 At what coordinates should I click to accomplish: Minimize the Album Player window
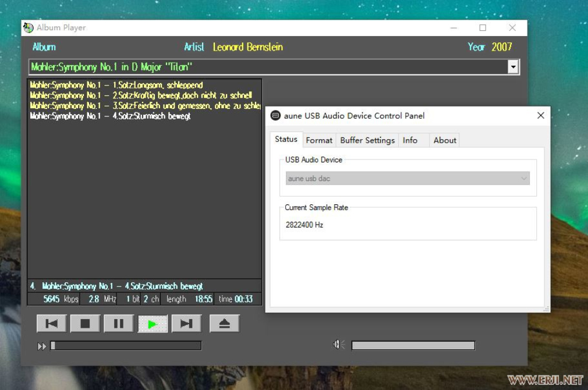(x=454, y=28)
